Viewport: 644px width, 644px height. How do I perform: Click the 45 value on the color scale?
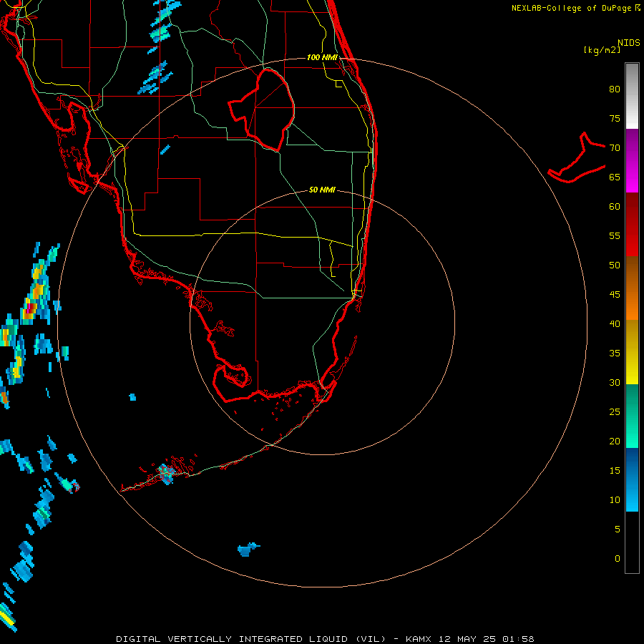pos(615,295)
